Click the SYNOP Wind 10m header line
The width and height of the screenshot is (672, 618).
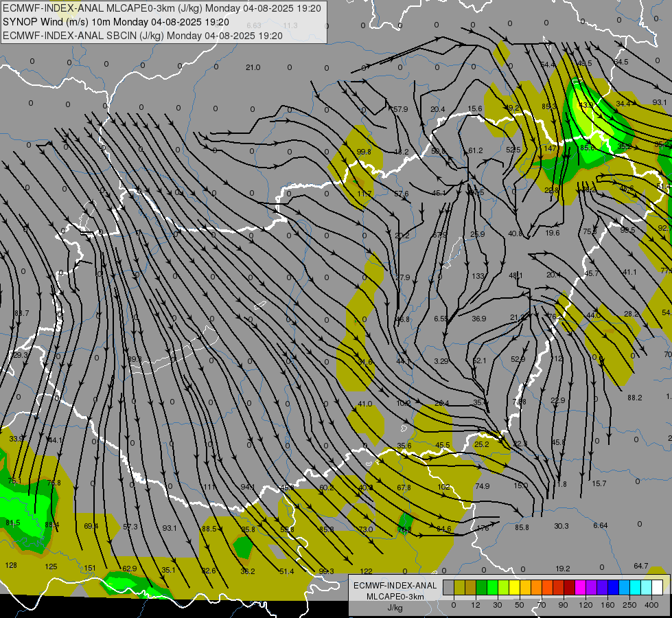[x=116, y=22]
